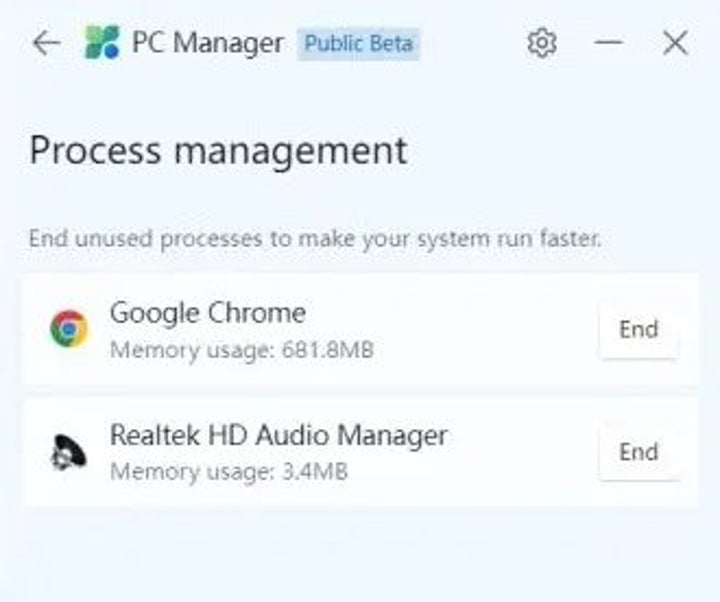Image resolution: width=720 pixels, height=602 pixels.
Task: Click the PC Manager logo icon
Action: (101, 43)
